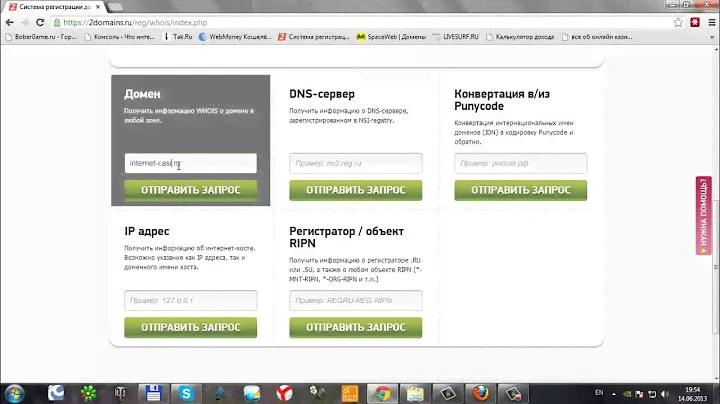The image size is (720, 404).
Task: Select the Система регистрации browser tab
Action: point(57,6)
